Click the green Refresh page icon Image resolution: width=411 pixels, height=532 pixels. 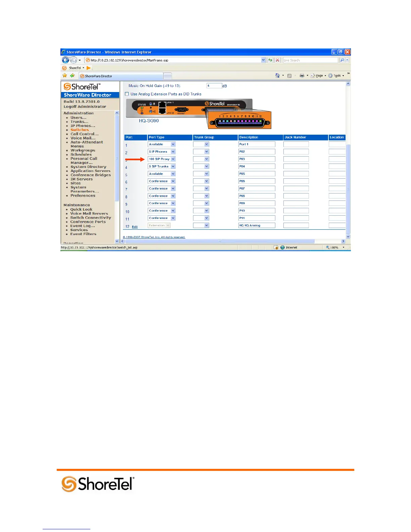[270, 60]
